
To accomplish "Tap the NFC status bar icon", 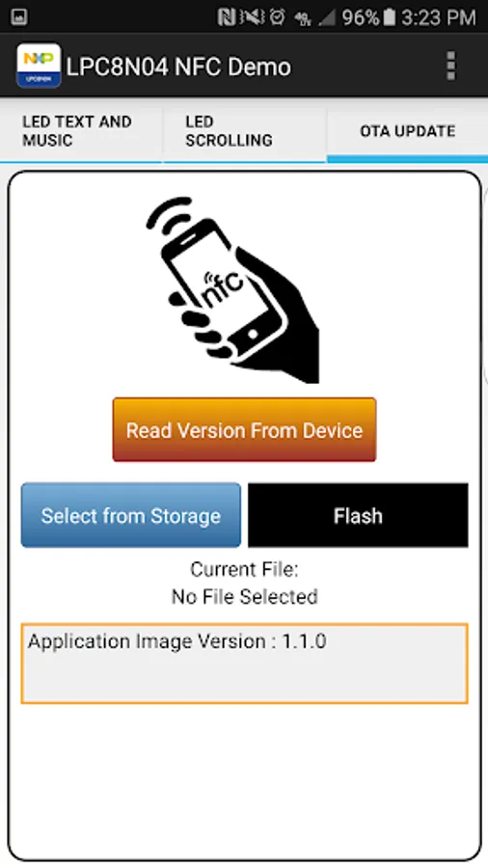I will click(227, 17).
